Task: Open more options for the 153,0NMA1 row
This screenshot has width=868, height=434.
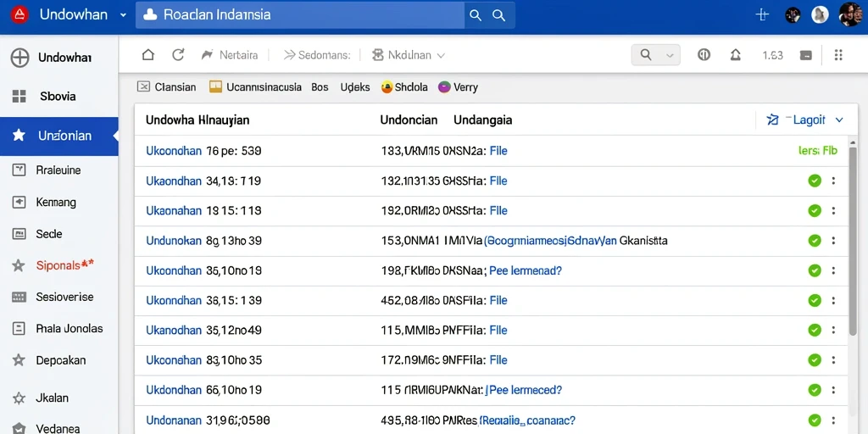Action: (833, 240)
